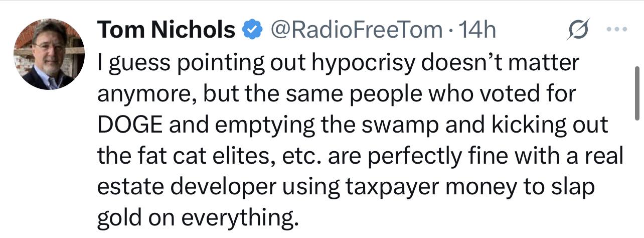The width and height of the screenshot is (644, 238).
Task: Open the @RadioFreeTom handle link
Action: 356,31
